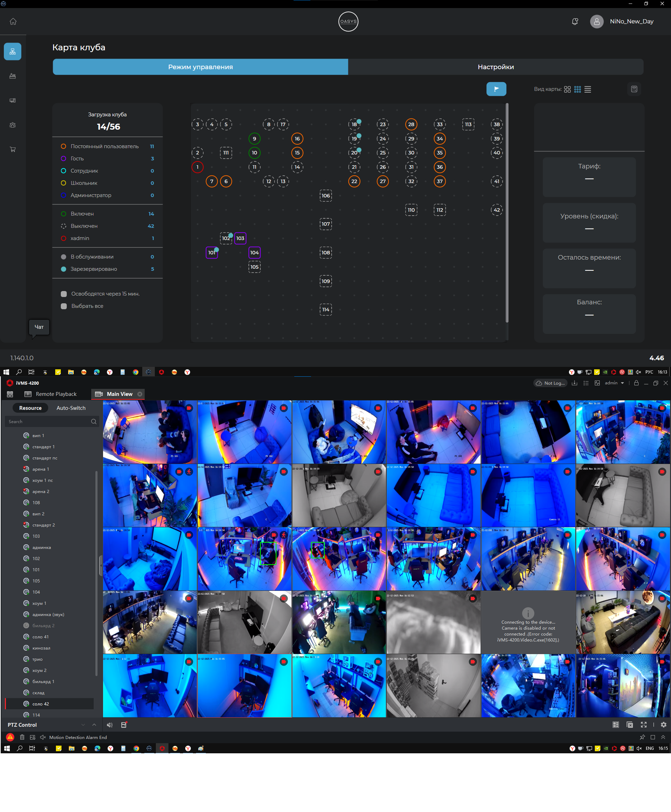The height and width of the screenshot is (812, 671).
Task: Collapse PTZ Control panel with up chevron
Action: pyautogui.click(x=94, y=725)
